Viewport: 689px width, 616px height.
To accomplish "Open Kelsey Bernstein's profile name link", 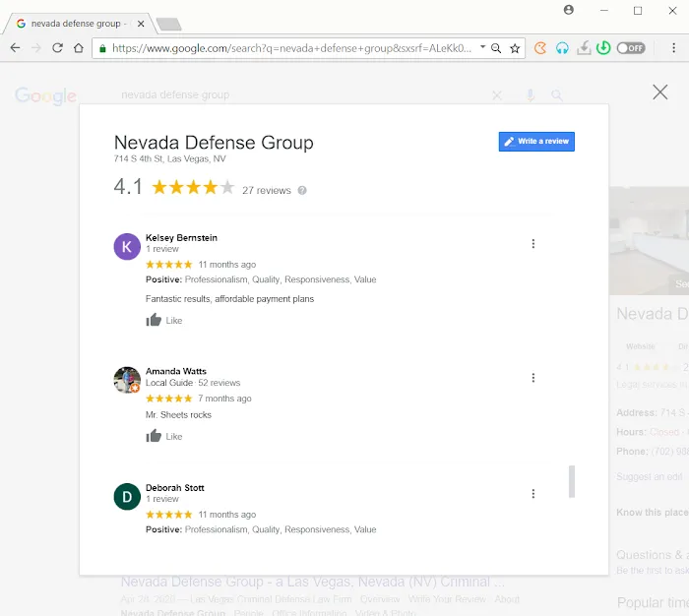I will coord(181,238).
